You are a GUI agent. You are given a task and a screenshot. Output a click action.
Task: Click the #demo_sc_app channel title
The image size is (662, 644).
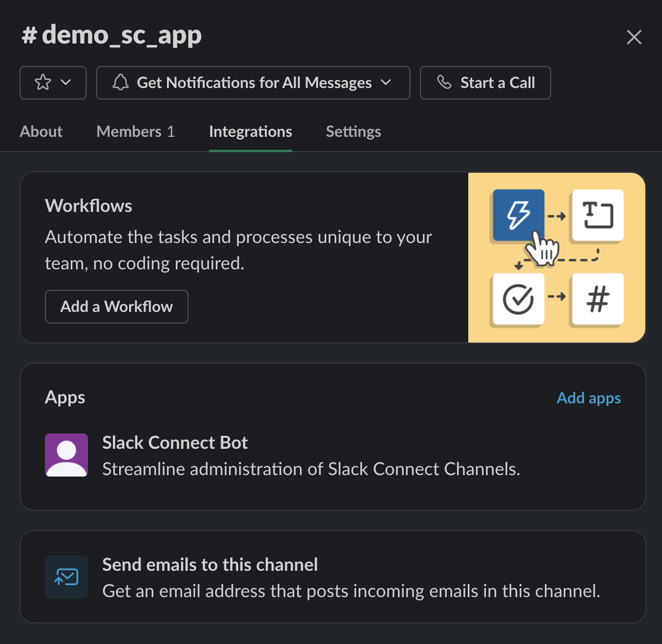point(112,35)
